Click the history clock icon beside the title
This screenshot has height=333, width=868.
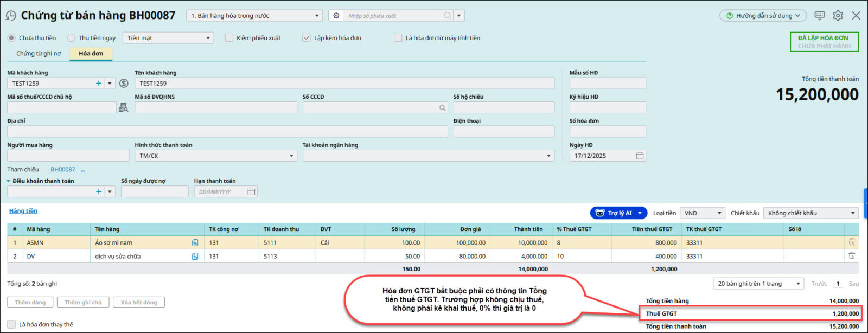(10, 16)
